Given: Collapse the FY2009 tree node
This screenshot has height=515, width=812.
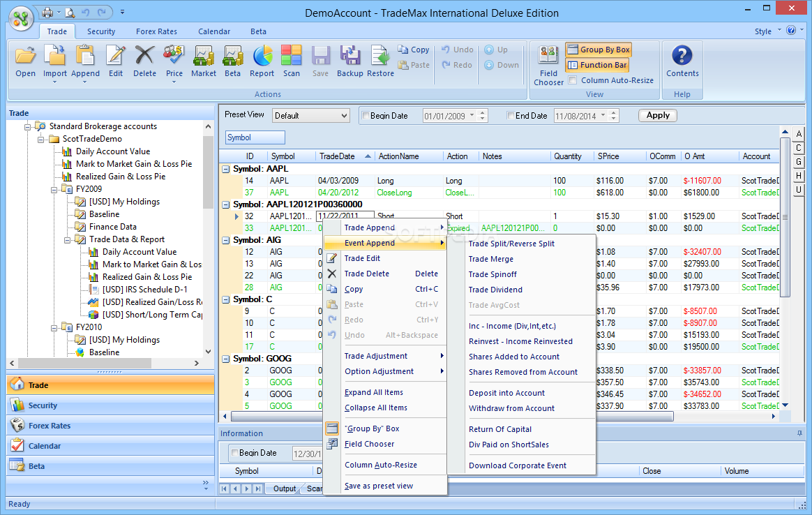Looking at the screenshot, I should tap(54, 189).
